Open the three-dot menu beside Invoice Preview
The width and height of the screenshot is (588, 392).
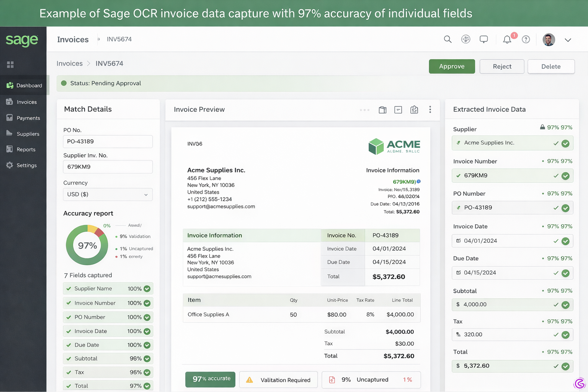430,110
